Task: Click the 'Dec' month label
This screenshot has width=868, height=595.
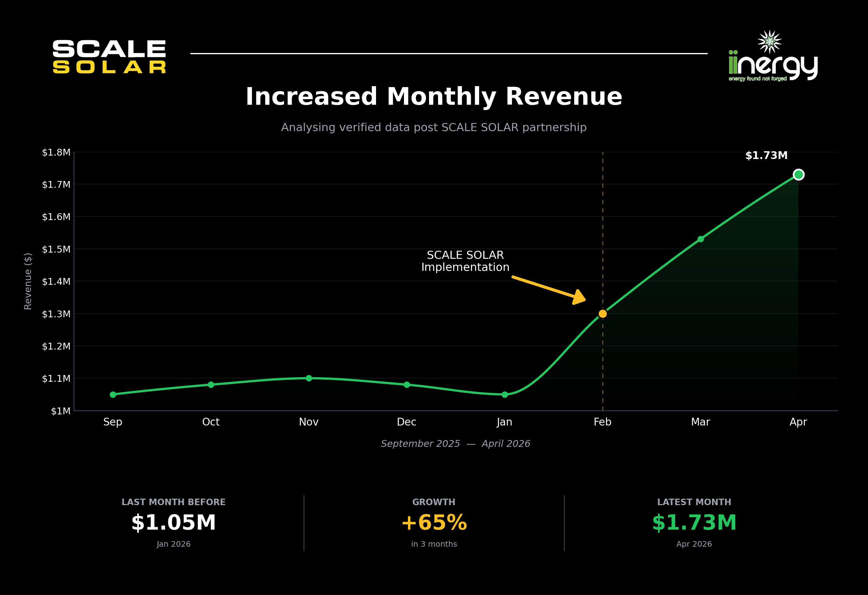Action: point(407,422)
